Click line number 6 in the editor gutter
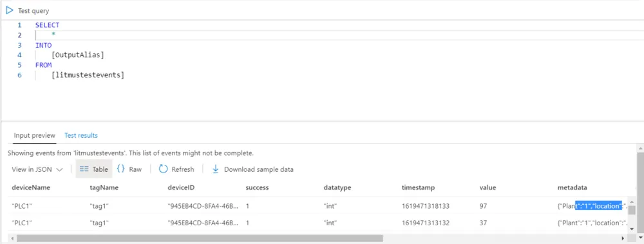Viewport: 644px width, 244px height. tap(19, 75)
